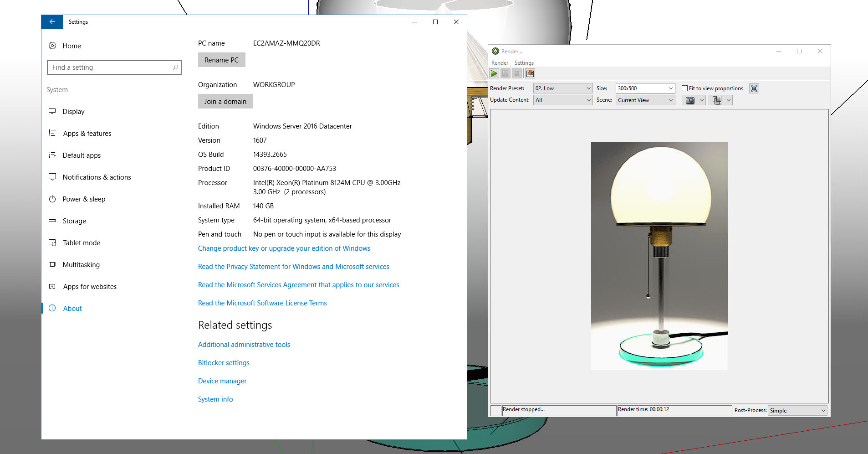Screen dimensions: 868x454
Task: Open the Microsoft Software License Terms link
Action: click(x=262, y=303)
